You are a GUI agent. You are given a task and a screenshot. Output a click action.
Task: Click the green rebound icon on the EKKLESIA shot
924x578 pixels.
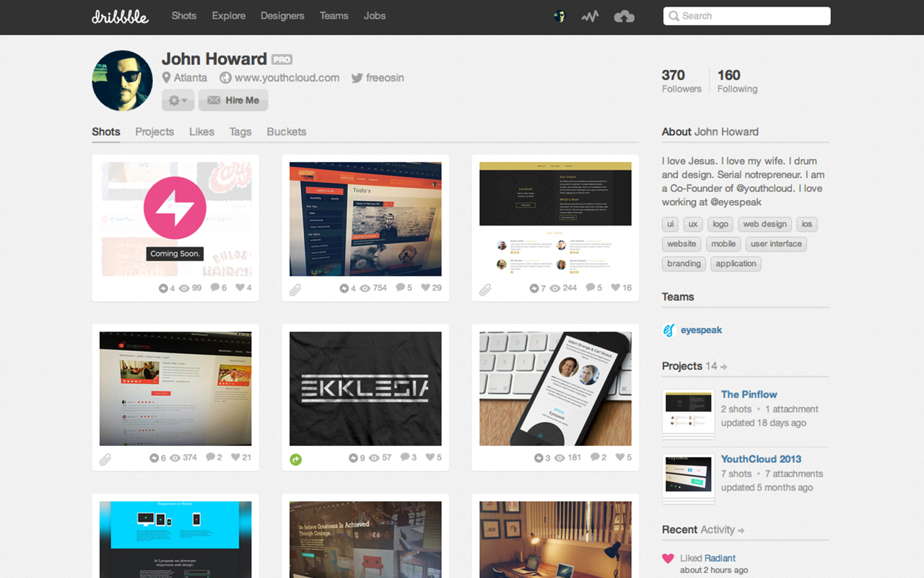(295, 458)
